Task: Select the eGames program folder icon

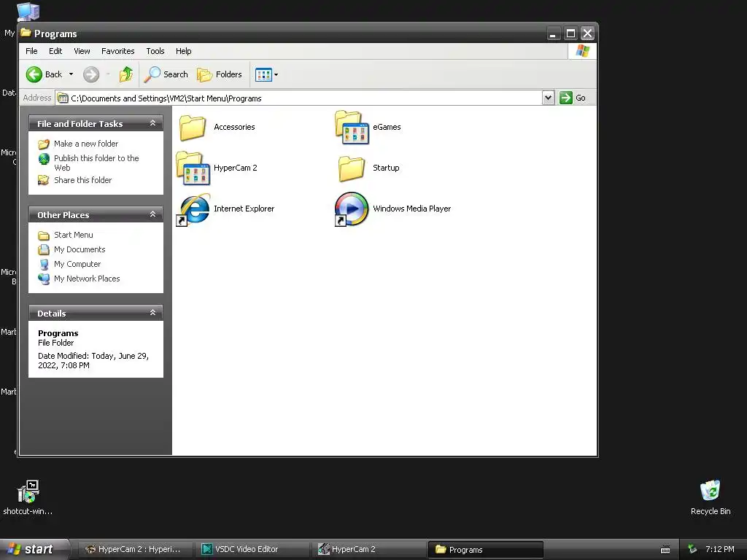Action: 352,127
